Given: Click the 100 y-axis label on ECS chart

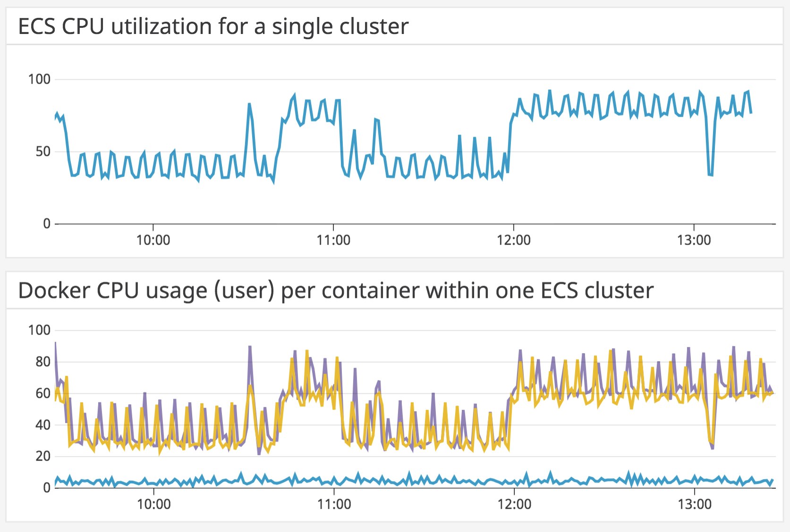Looking at the screenshot, I should click(x=39, y=79).
